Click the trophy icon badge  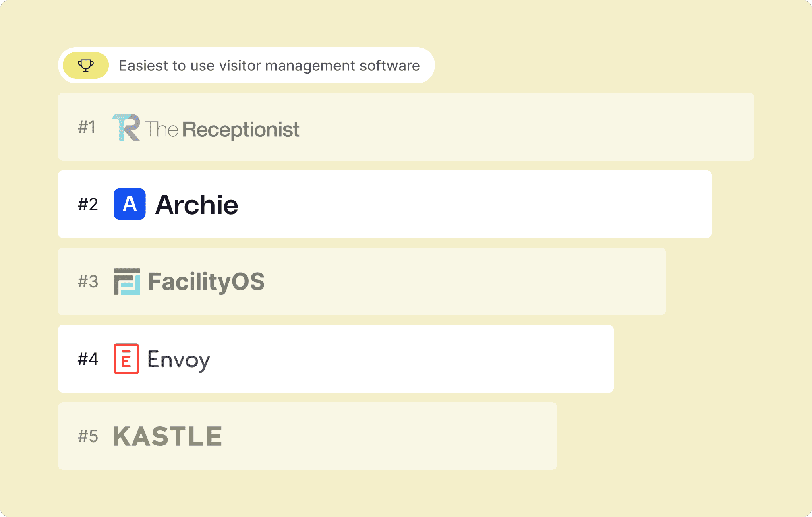coord(86,65)
